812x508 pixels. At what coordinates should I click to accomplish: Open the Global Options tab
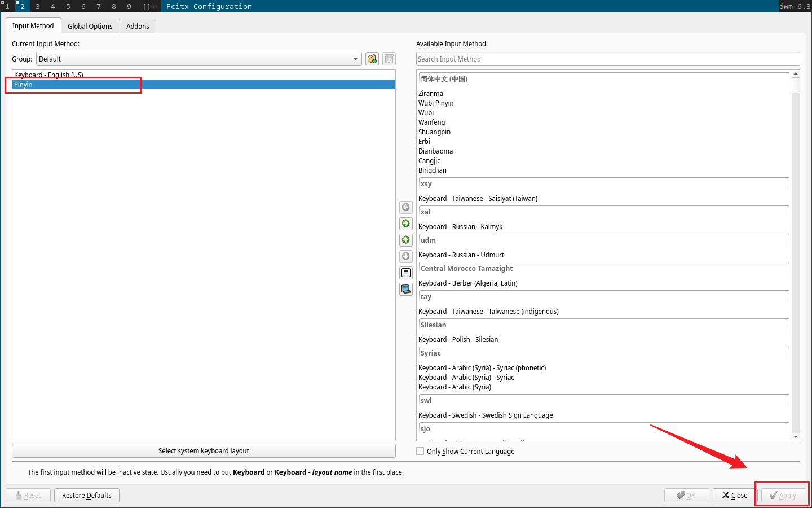tap(90, 26)
